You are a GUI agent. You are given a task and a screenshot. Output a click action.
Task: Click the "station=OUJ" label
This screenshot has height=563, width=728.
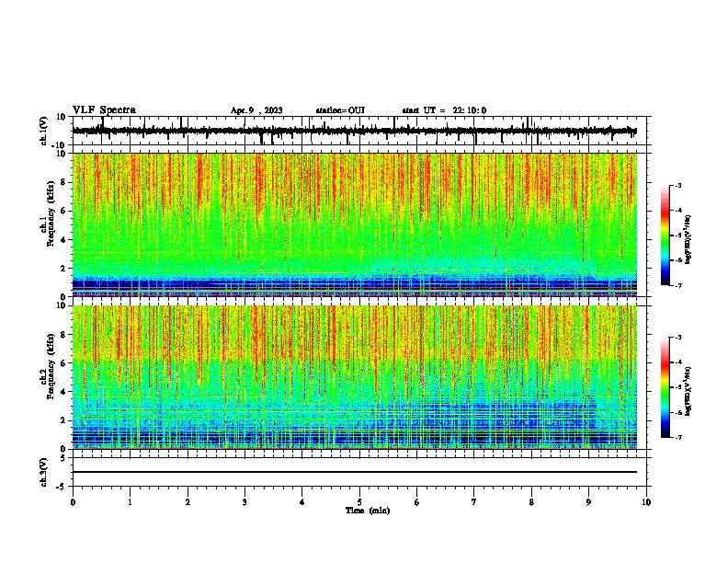click(340, 110)
